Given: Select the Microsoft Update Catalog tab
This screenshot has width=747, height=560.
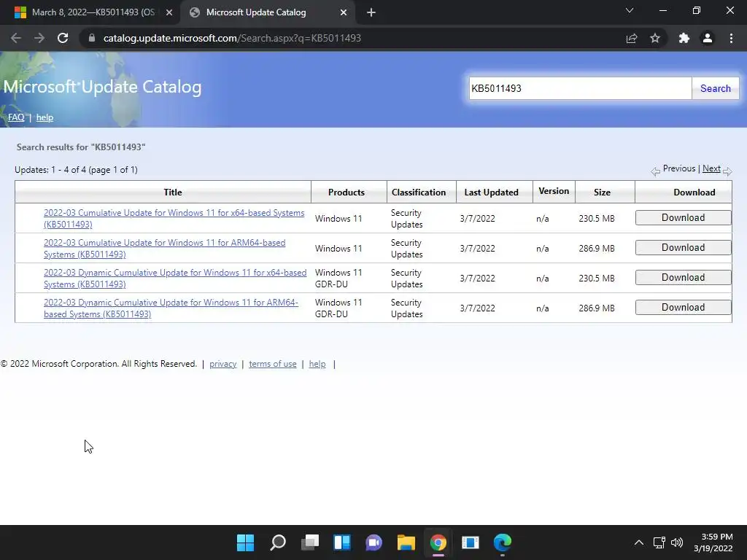Looking at the screenshot, I should (x=267, y=12).
